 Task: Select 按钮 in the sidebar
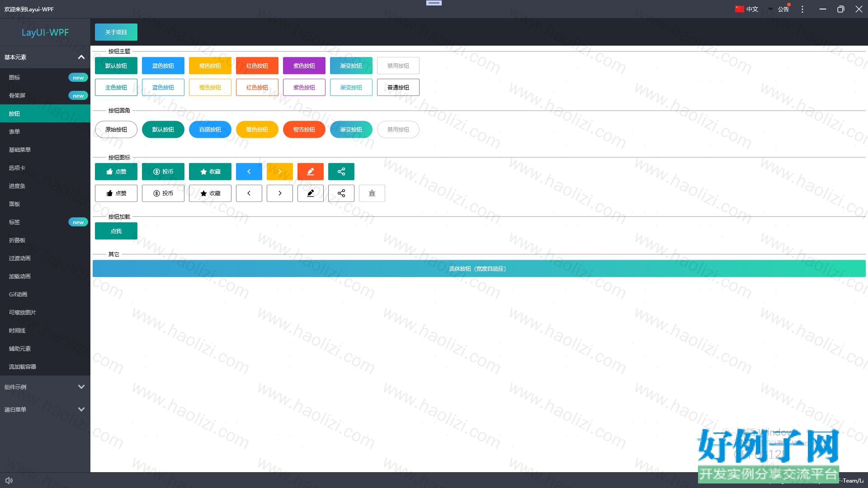pyautogui.click(x=45, y=113)
